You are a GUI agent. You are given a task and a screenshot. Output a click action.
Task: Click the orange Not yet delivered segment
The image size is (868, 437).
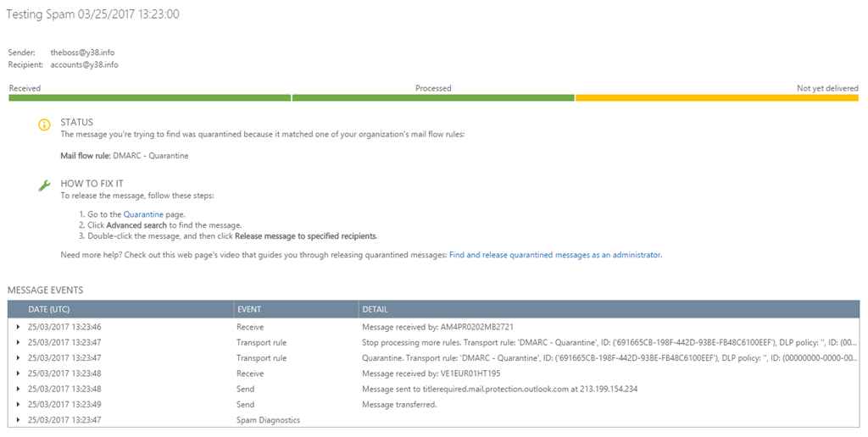click(x=716, y=97)
